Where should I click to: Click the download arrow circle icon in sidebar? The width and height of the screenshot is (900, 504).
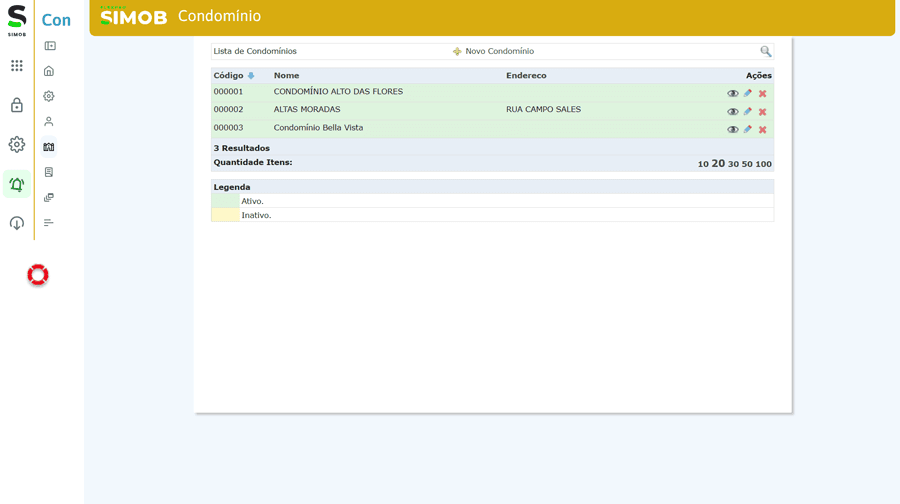pos(17,223)
